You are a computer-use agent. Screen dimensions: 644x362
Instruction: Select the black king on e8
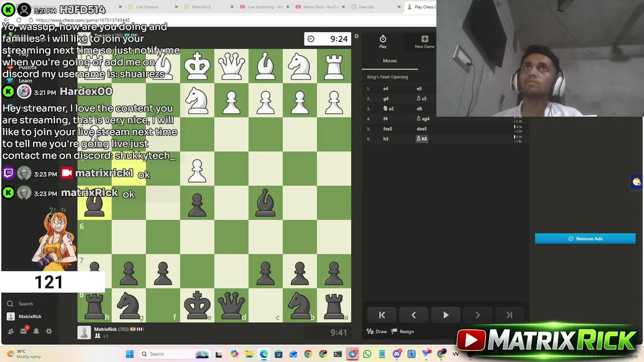[197, 305]
